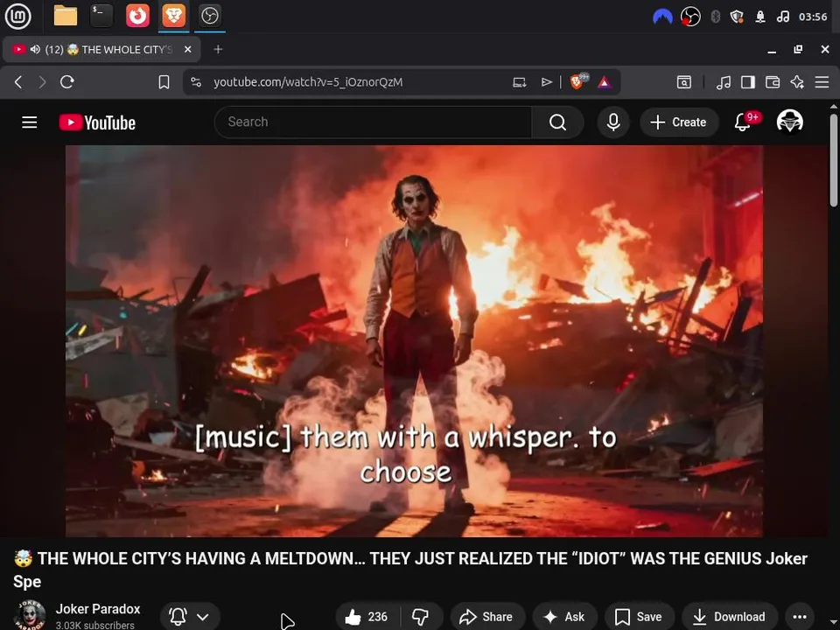
Task: Close the YouTube browser tab
Action: 187,49
